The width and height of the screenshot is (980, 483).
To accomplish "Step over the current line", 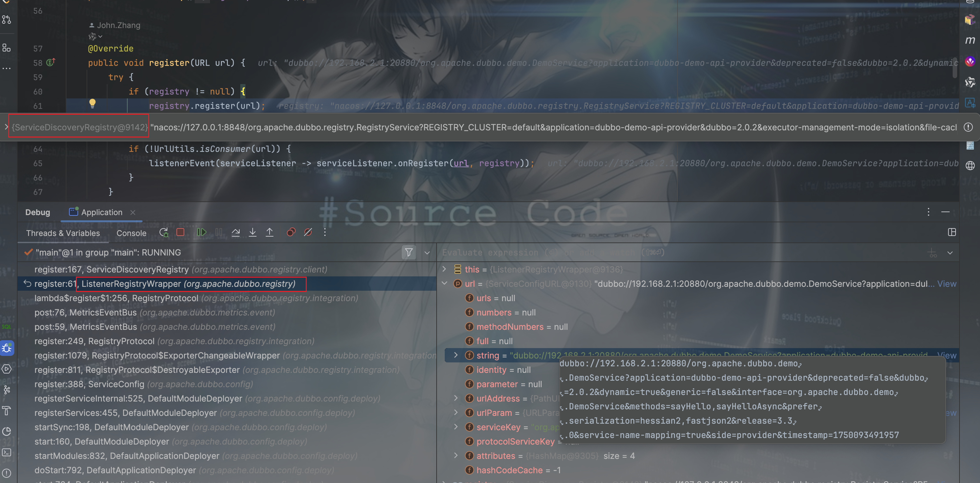I will (x=235, y=232).
